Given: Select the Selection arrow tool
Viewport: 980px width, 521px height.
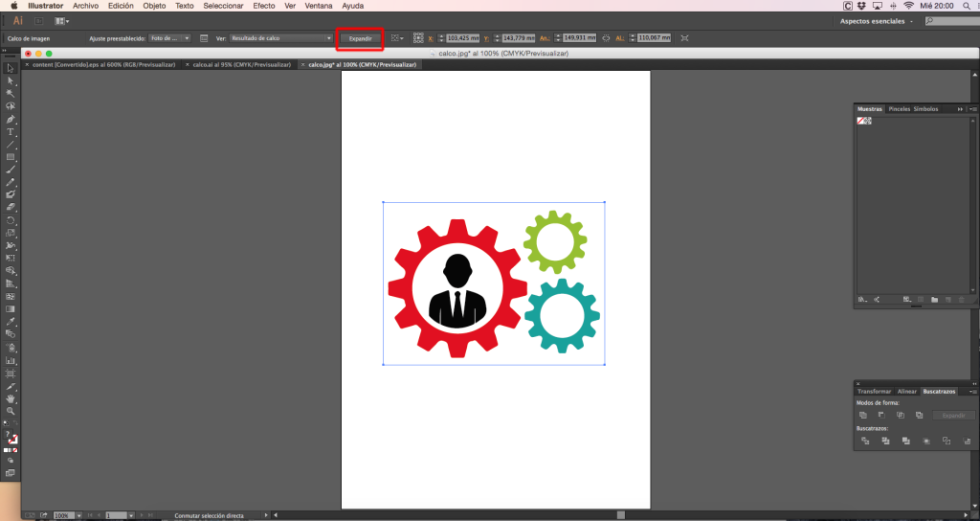Looking at the screenshot, I should (x=11, y=68).
